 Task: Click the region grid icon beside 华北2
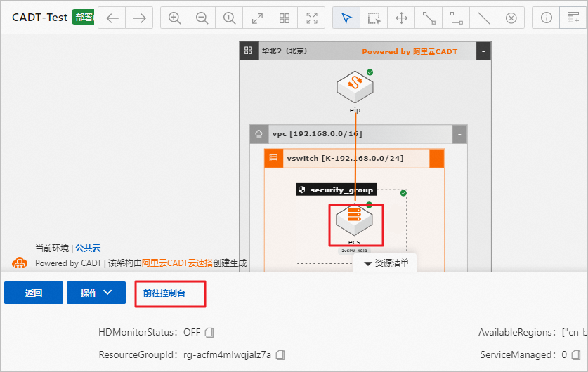[x=248, y=51]
